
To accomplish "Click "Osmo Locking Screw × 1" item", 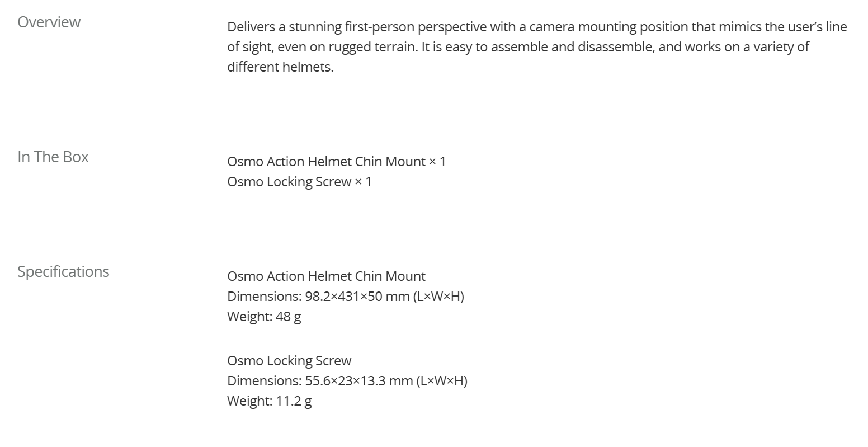I will [299, 182].
